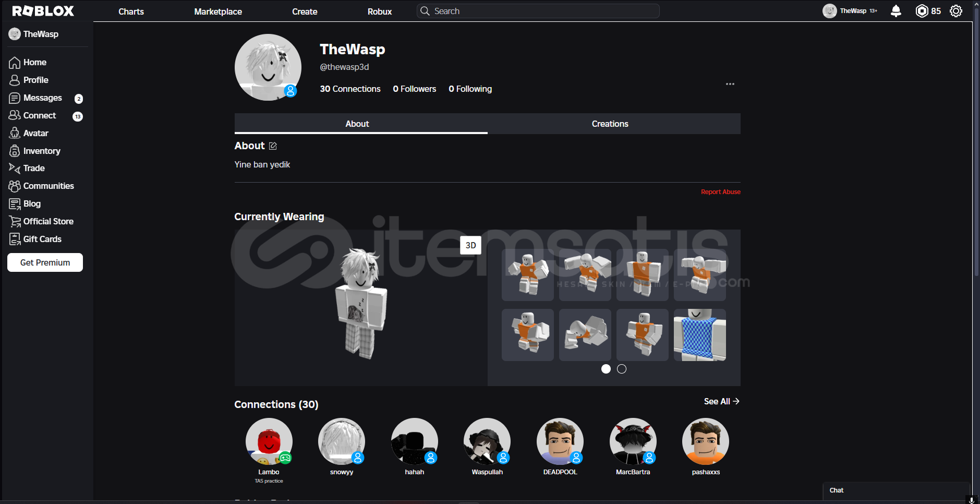Click the TheWasp name in sidebar
980x504 pixels.
(41, 34)
